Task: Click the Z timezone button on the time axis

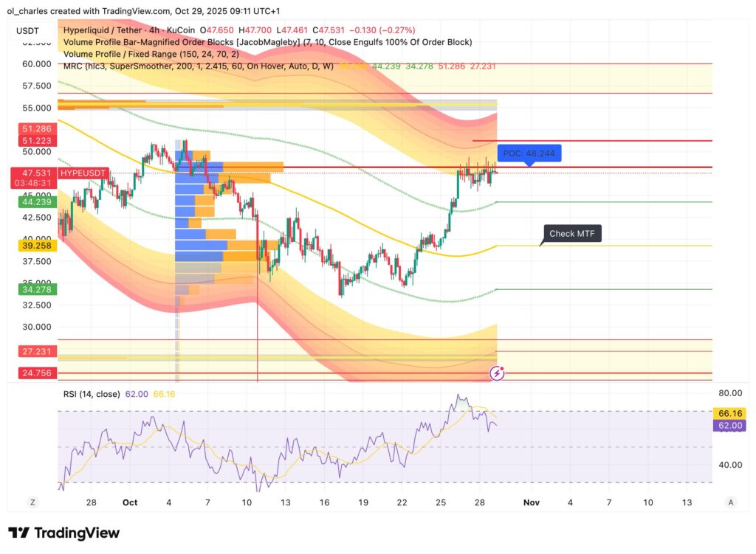Action: click(32, 502)
